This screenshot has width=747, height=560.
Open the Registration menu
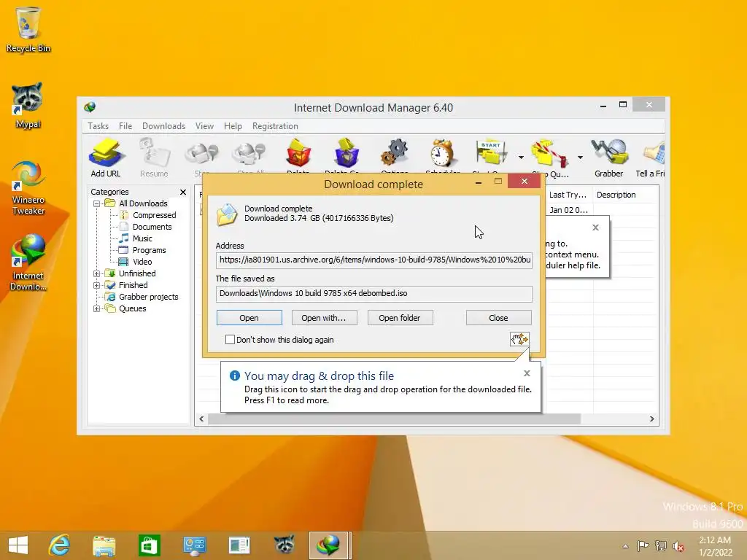tap(275, 126)
